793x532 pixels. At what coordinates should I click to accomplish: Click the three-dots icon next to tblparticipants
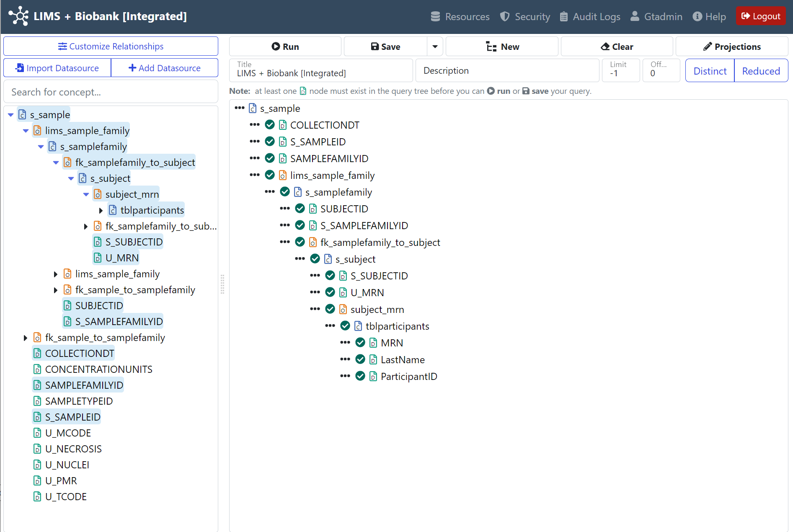330,326
